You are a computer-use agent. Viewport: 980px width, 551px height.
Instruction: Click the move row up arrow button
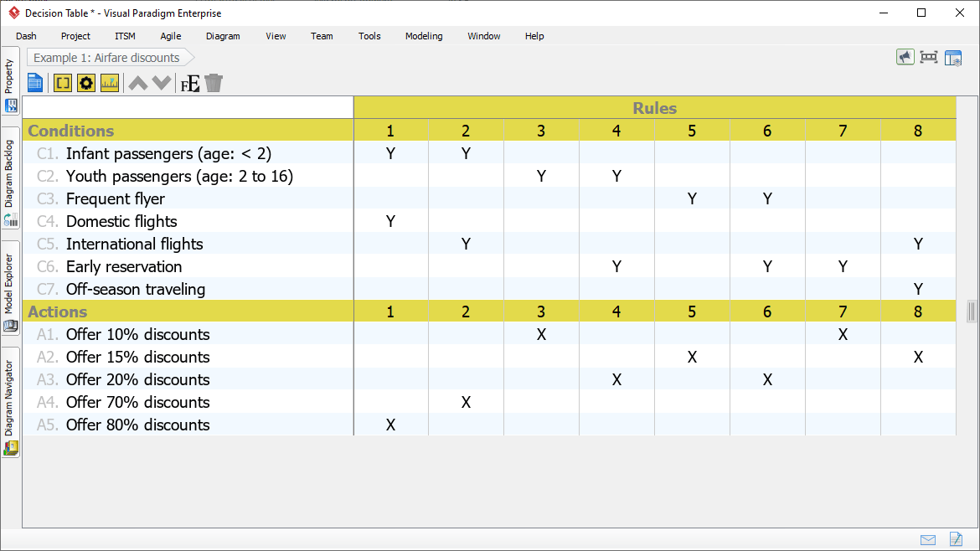137,82
